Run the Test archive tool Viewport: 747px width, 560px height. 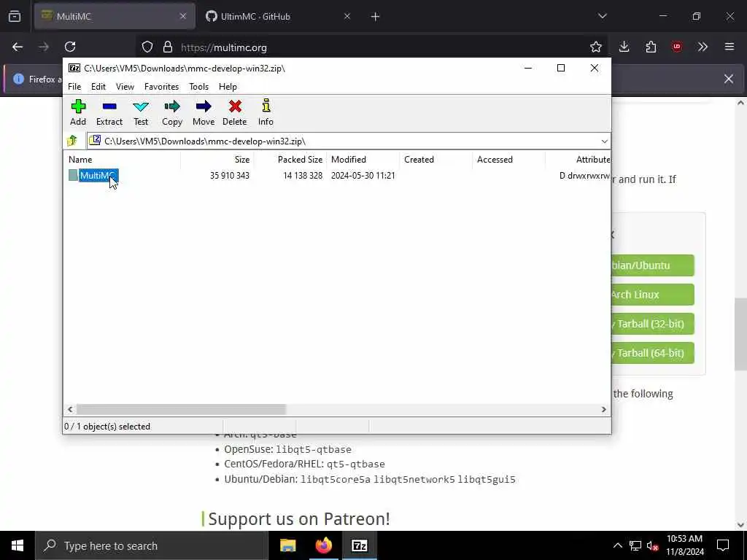(x=141, y=112)
